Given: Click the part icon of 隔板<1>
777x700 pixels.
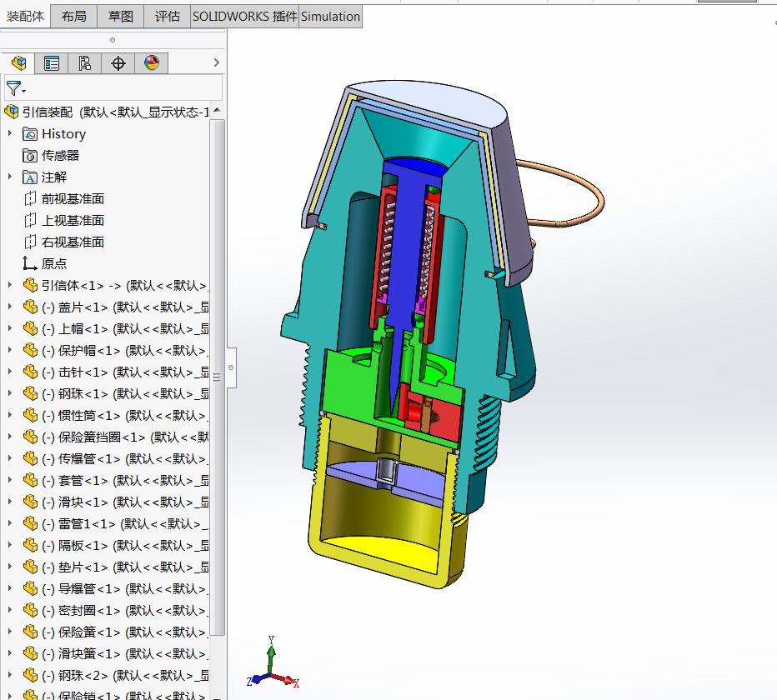Looking at the screenshot, I should point(30,546).
